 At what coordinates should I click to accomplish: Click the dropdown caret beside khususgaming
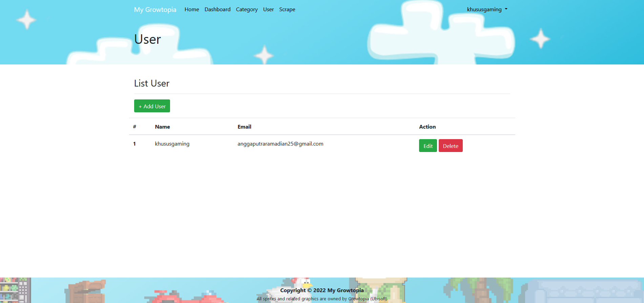(506, 9)
